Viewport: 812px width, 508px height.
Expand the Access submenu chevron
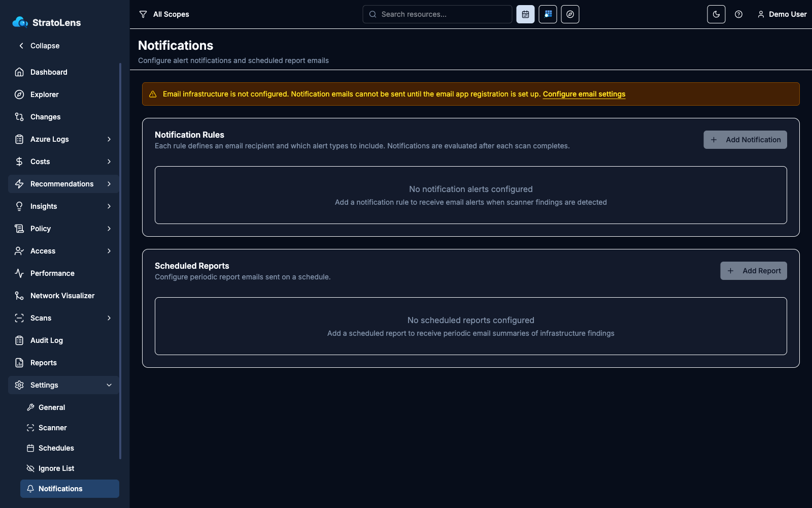[x=109, y=251]
